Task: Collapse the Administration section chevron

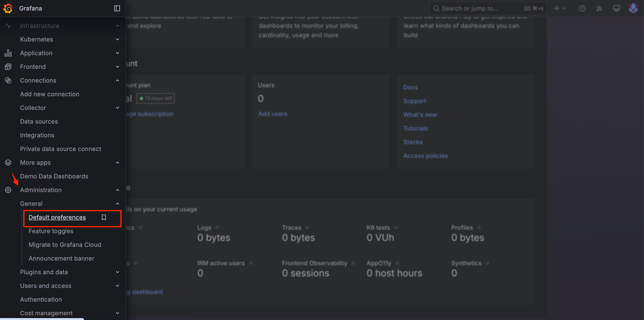Action: (x=118, y=190)
